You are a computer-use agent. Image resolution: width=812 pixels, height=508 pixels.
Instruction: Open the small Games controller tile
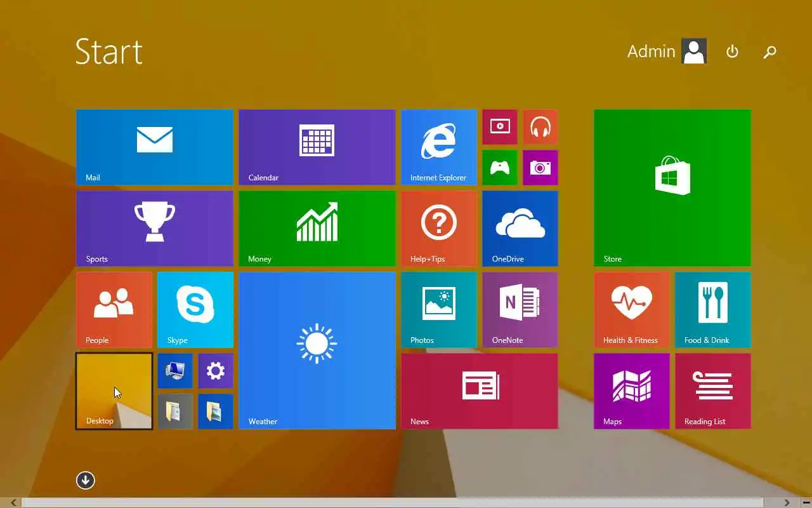pos(500,168)
